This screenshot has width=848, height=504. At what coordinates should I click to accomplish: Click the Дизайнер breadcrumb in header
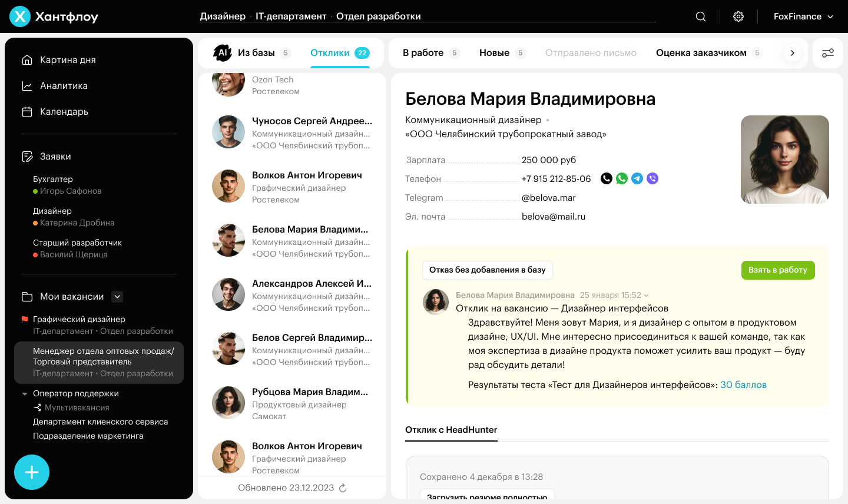[x=223, y=16]
